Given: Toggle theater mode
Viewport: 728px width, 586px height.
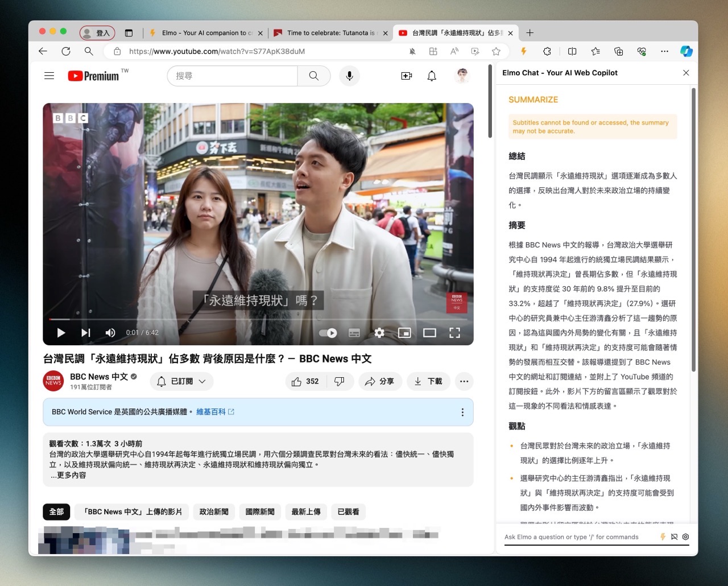Looking at the screenshot, I should pyautogui.click(x=429, y=333).
